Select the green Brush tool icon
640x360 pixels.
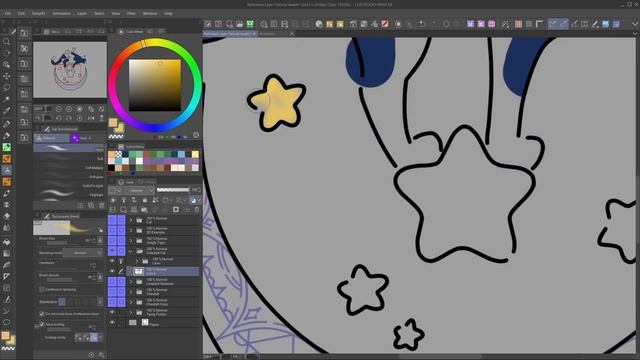click(7, 147)
